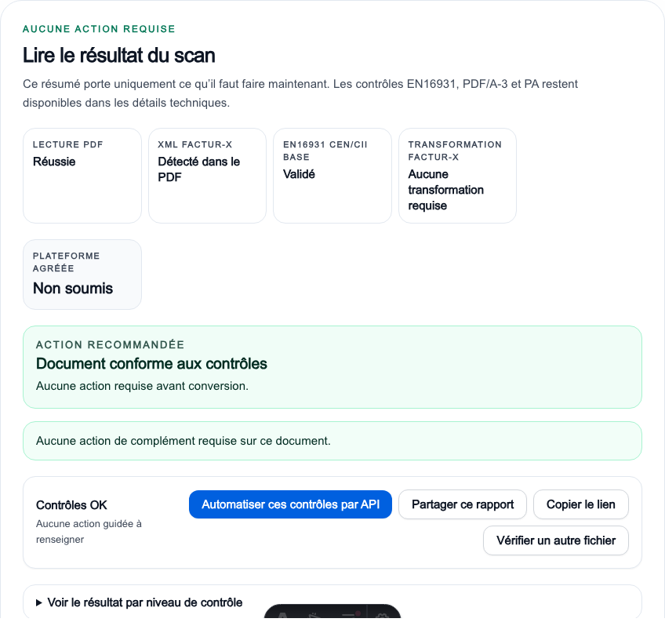
Task: Select the Plateforme agréée Non soumis card
Action: coord(82,275)
